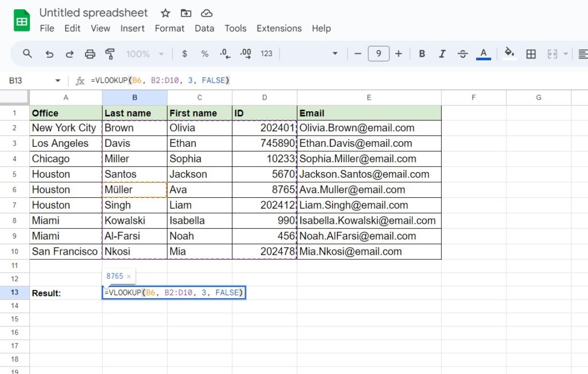Click the decrease decimal places icon
This screenshot has width=588, height=374.
pyautogui.click(x=225, y=53)
